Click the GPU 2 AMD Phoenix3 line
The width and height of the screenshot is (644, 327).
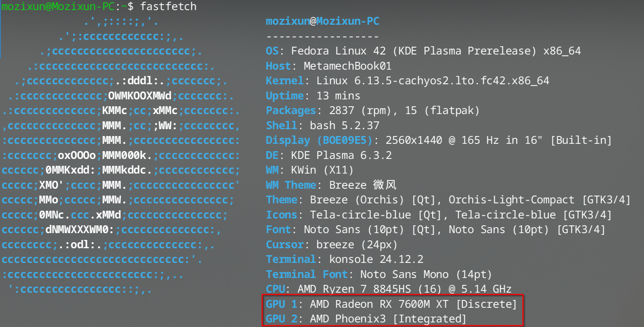pos(366,318)
